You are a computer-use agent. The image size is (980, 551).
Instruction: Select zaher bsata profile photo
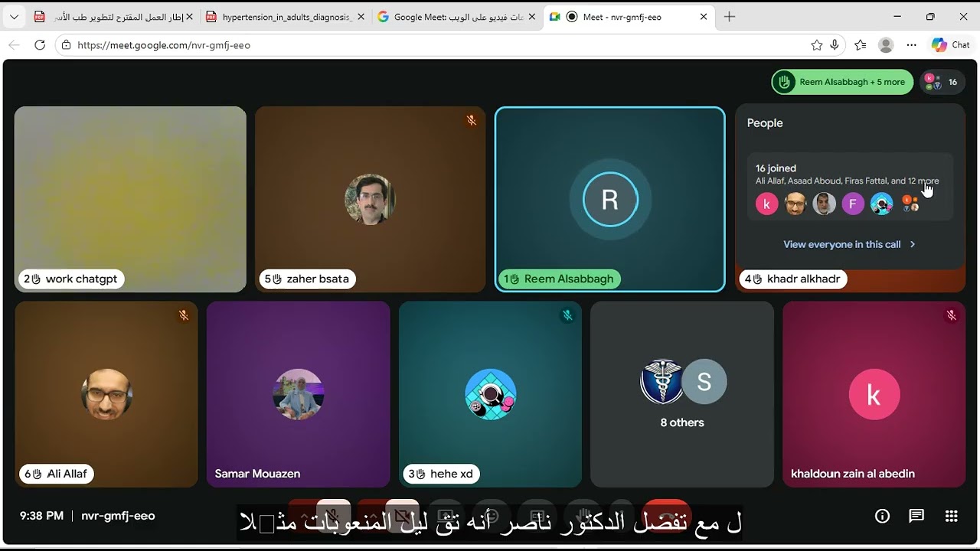click(370, 199)
